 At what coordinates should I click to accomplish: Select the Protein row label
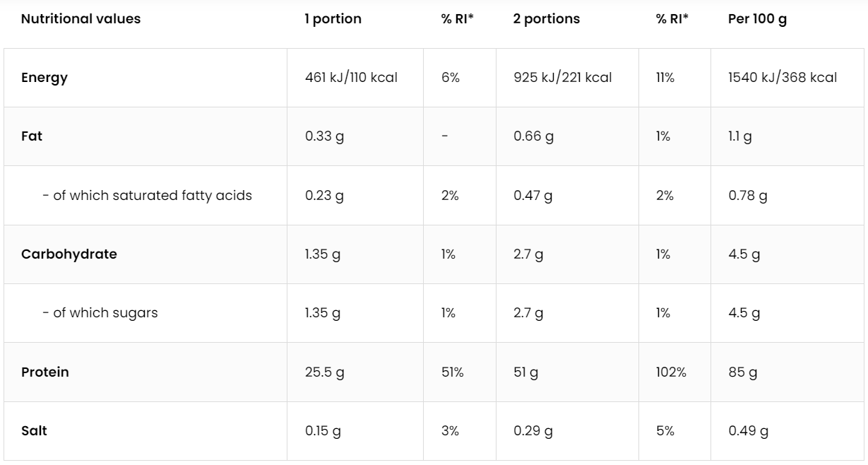[x=45, y=372]
